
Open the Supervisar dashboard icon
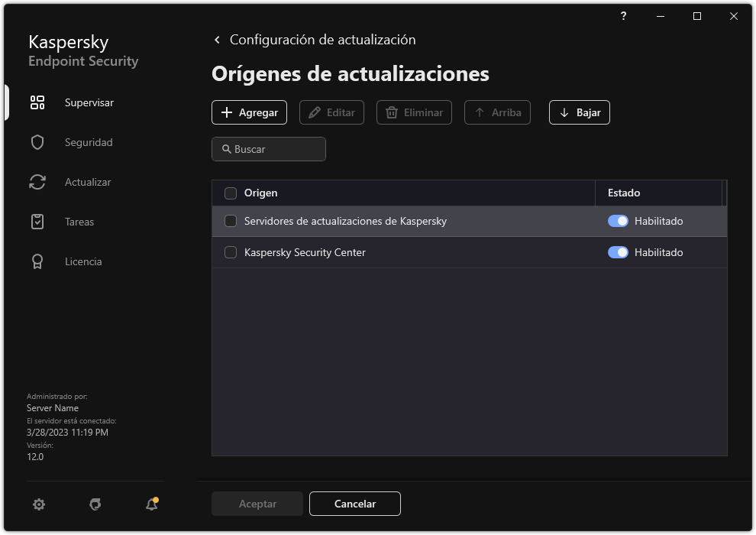point(37,102)
